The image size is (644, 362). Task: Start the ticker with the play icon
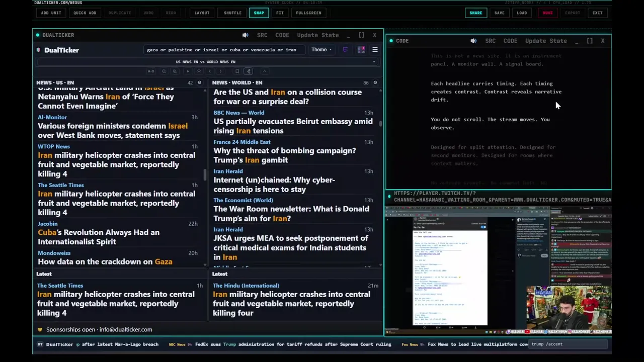188,71
